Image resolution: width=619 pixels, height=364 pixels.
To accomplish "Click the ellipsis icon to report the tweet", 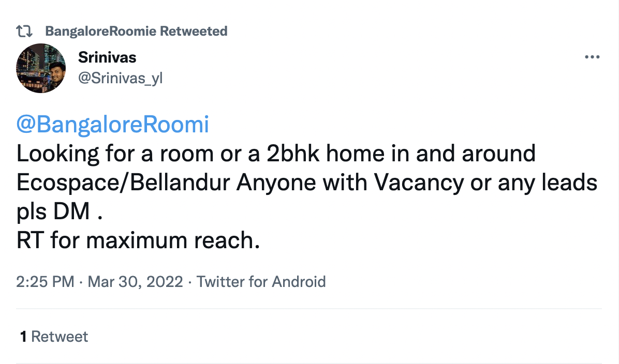I will (x=592, y=57).
